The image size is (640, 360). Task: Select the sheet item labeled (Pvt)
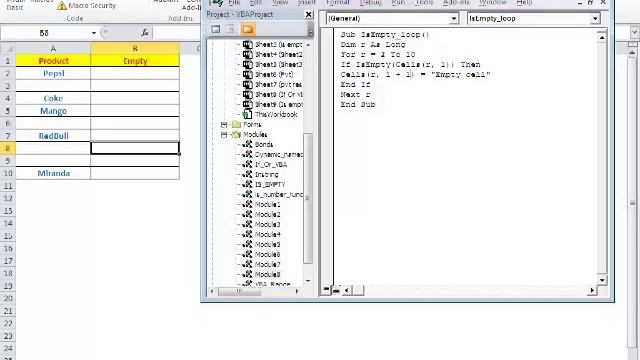pos(274,74)
